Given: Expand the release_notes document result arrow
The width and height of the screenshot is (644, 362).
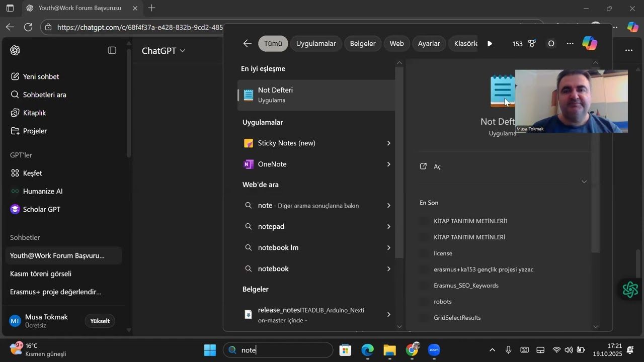Looking at the screenshot, I should tap(388, 315).
